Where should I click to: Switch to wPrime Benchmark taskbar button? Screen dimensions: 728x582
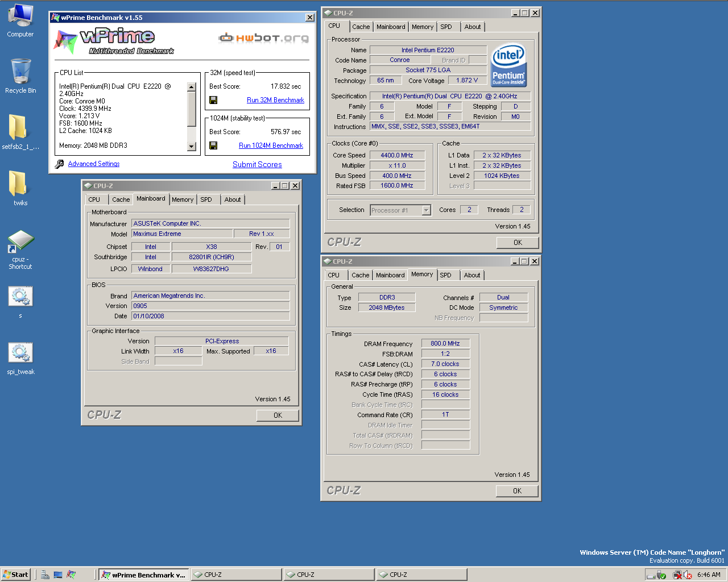tap(143, 575)
